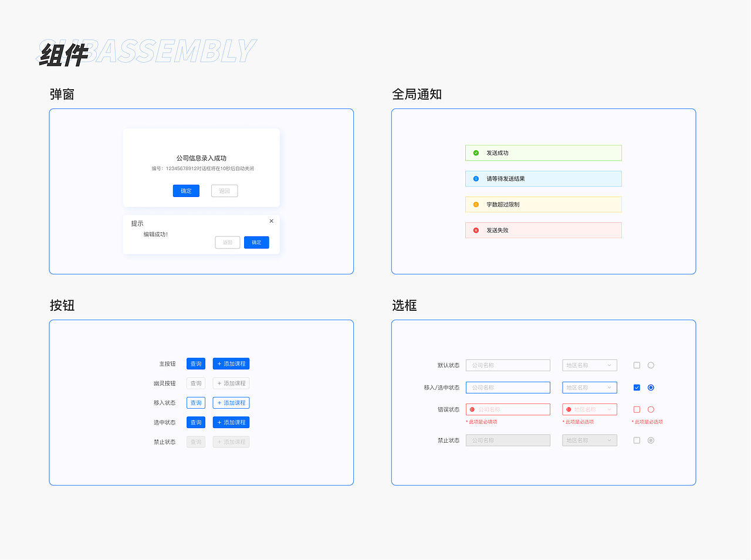Click the 选框 section heading
Screen dimensions: 751x560
(404, 306)
